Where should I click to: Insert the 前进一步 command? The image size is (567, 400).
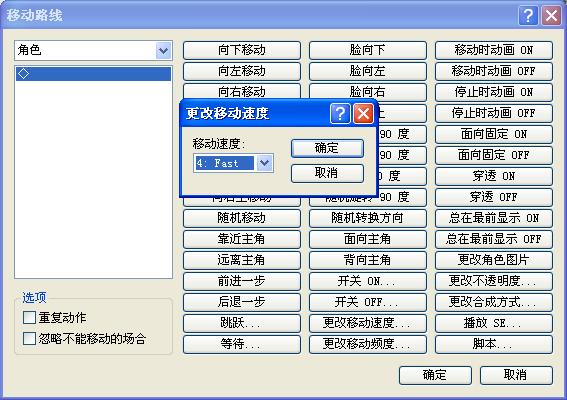point(242,281)
